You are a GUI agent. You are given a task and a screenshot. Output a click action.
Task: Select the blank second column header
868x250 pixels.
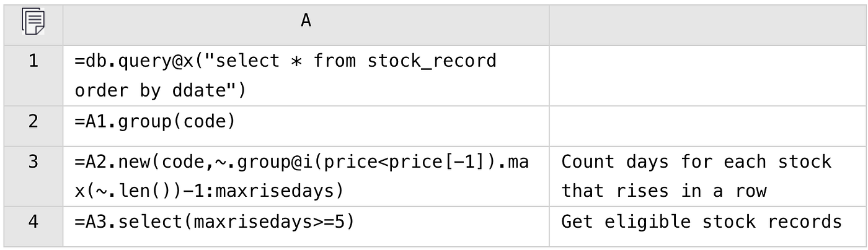tap(706, 22)
